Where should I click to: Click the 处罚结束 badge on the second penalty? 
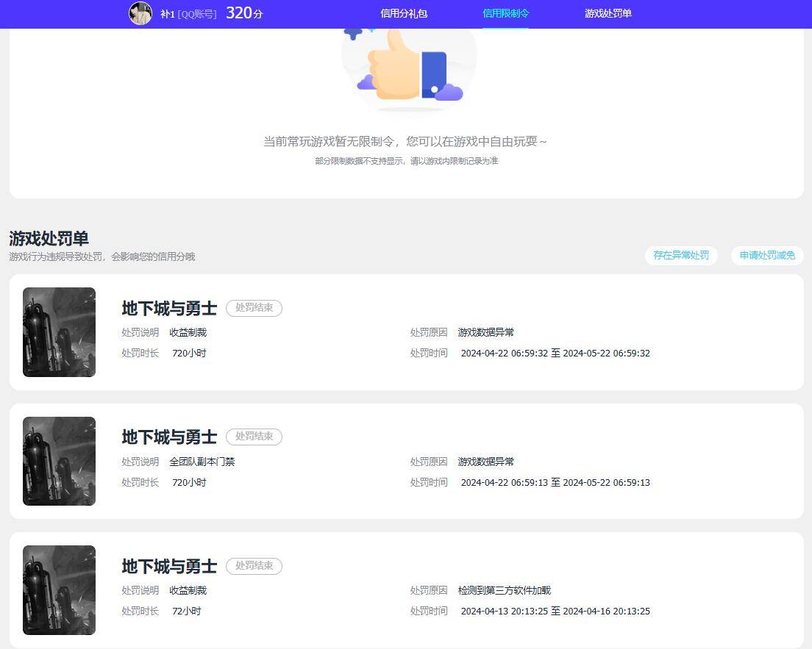click(x=254, y=437)
